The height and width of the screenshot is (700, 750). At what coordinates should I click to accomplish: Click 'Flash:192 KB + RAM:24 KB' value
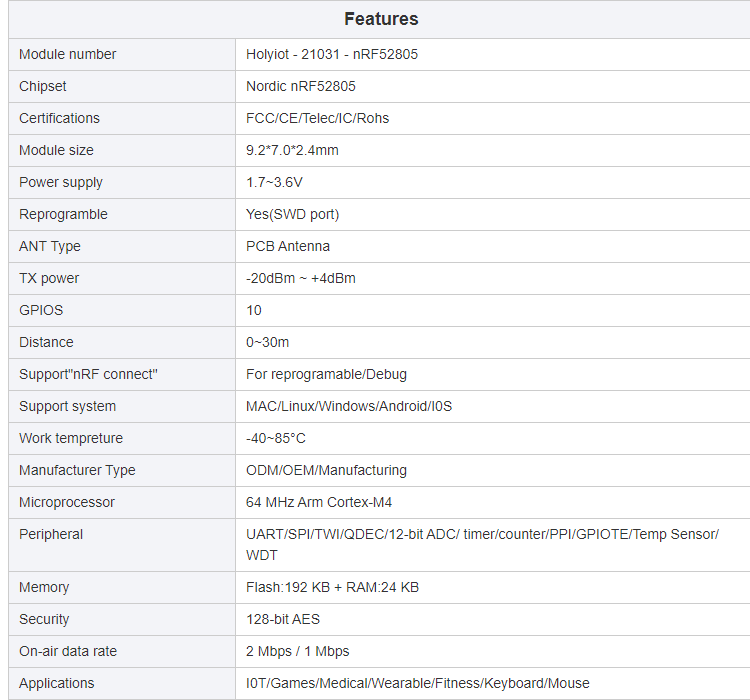pyautogui.click(x=332, y=588)
